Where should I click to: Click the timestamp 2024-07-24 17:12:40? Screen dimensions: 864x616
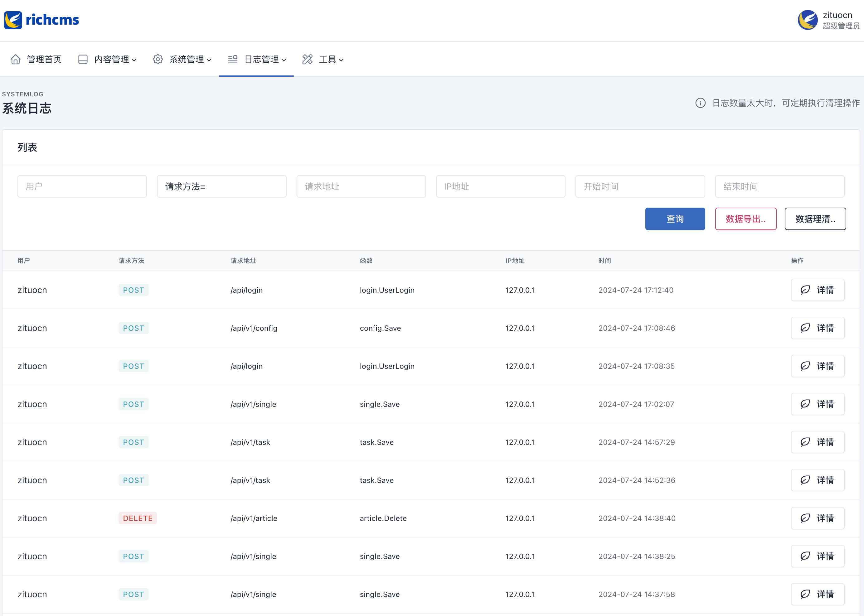[x=636, y=290]
